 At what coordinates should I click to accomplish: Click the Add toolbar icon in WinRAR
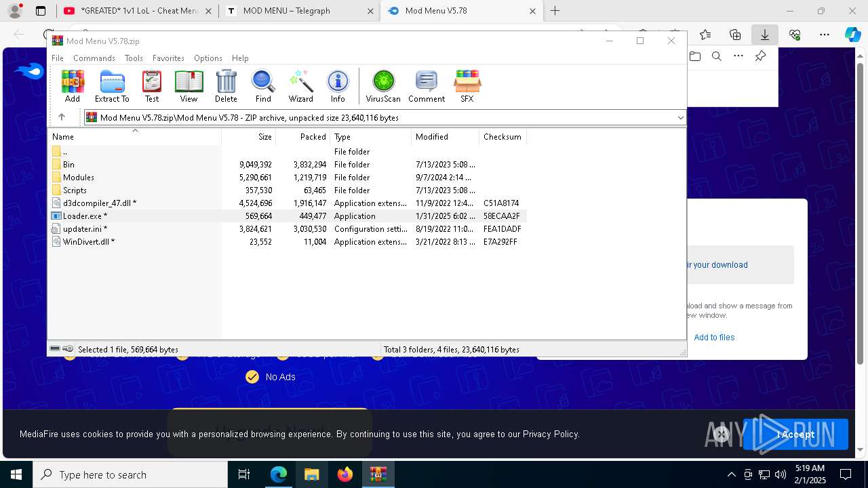(73, 86)
